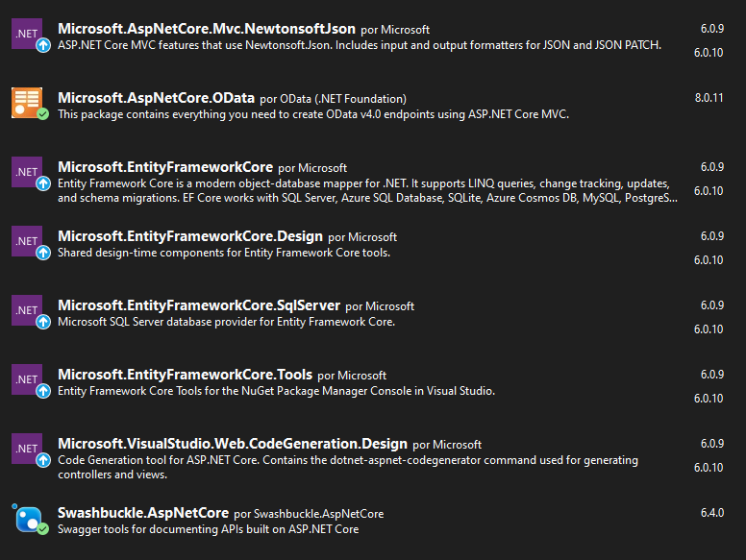Choose the Swashbuckle.AspNetCore package title
The image size is (746, 560).
143,513
